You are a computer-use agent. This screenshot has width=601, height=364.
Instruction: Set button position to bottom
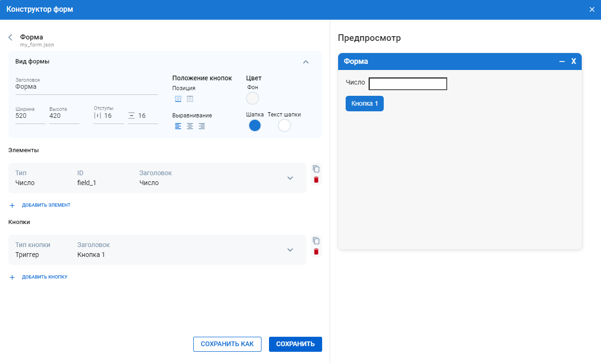(x=178, y=99)
